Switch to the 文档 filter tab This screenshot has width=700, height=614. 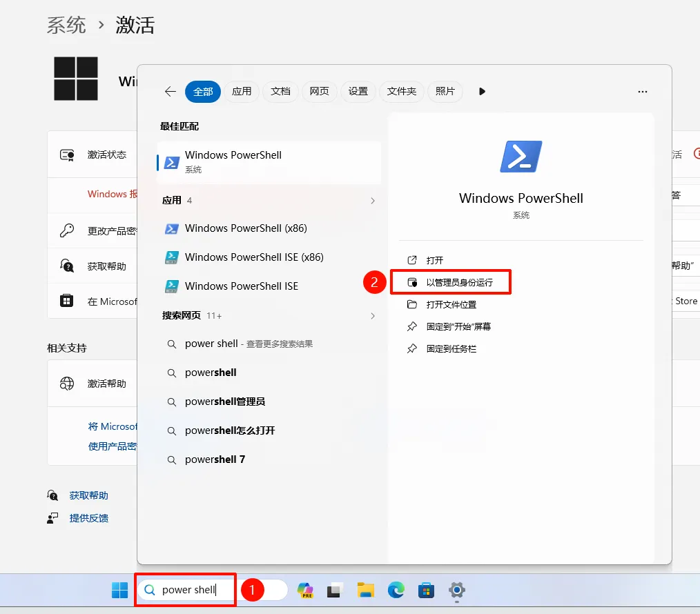coord(280,92)
